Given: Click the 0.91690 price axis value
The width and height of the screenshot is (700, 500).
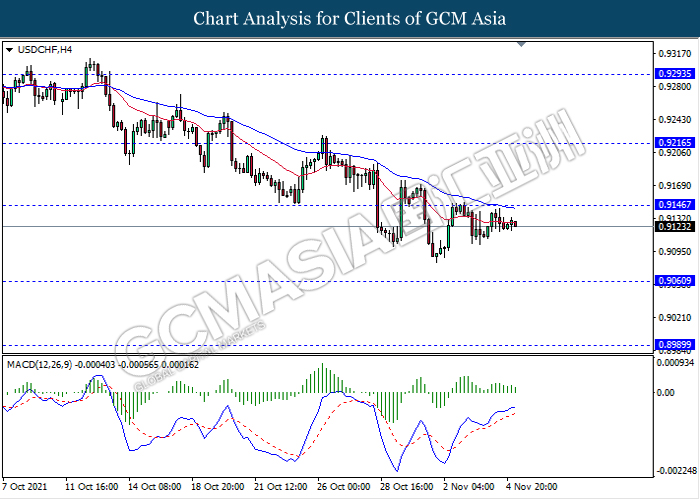Looking at the screenshot, I should click(x=675, y=185).
